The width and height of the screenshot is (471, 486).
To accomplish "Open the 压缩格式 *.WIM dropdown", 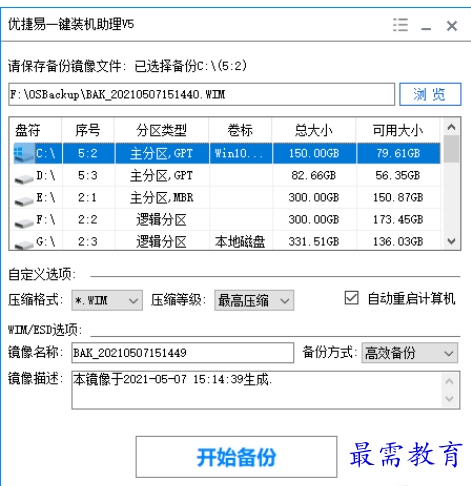I will 107,300.
